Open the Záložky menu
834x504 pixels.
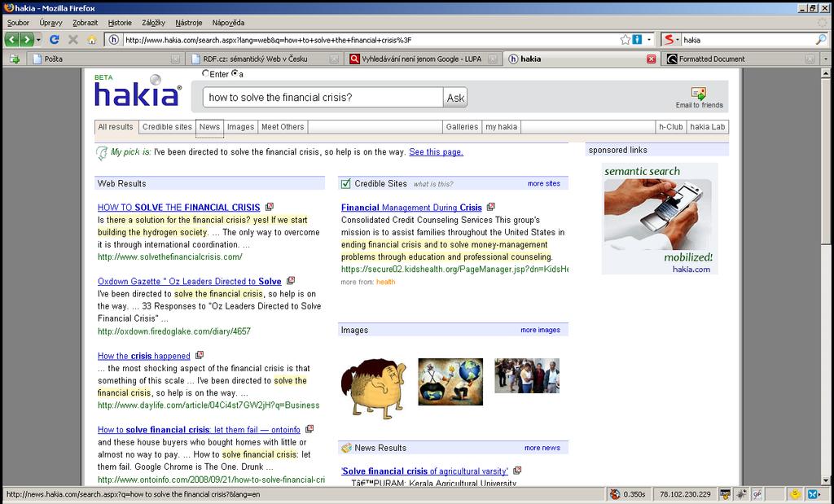click(153, 23)
